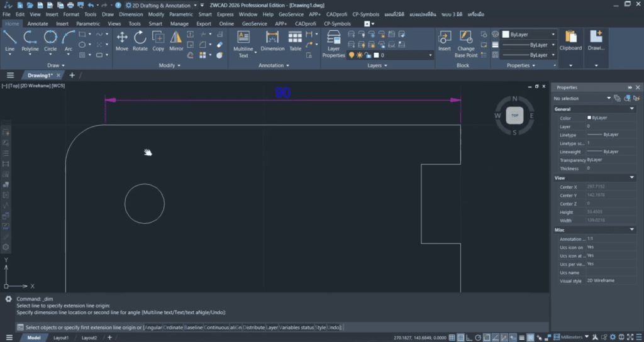Viewport: 644px width, 342px height.
Task: Choose the Angular command option
Action: tap(153, 327)
